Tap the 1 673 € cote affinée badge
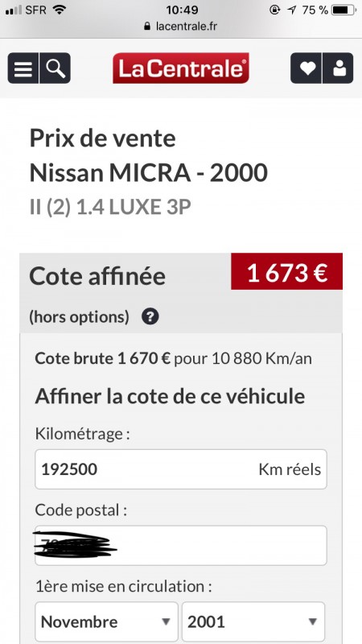Viewport: 362px width, 644px height. point(287,271)
